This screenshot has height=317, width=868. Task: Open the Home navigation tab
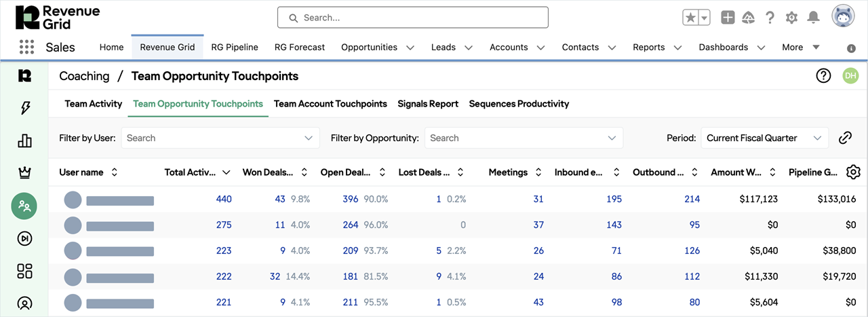pyautogui.click(x=111, y=48)
